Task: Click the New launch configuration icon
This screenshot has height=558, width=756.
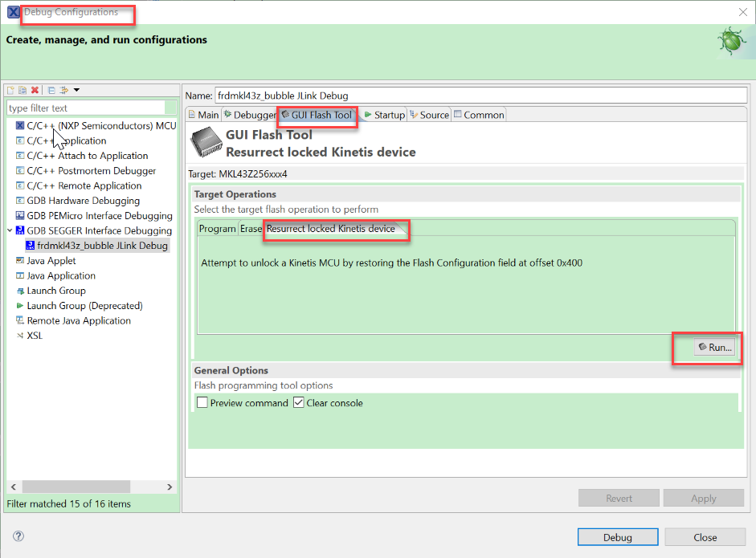Action: pyautogui.click(x=10, y=90)
